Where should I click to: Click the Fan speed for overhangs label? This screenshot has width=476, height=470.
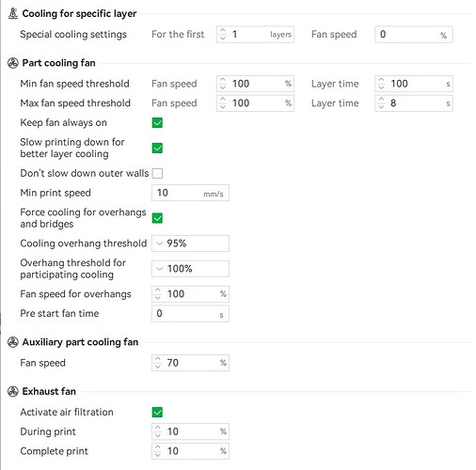pos(75,294)
